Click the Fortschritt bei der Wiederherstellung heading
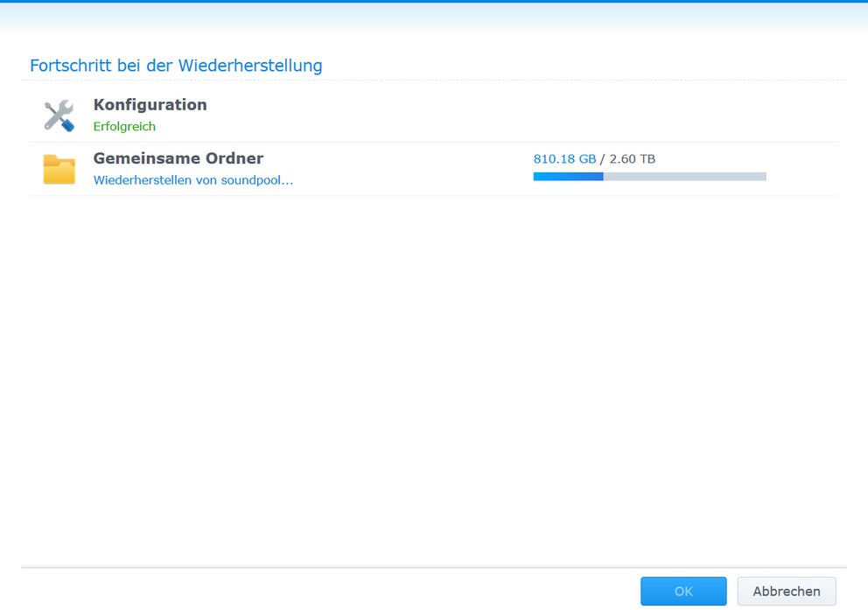The height and width of the screenshot is (610, 868). [176, 66]
